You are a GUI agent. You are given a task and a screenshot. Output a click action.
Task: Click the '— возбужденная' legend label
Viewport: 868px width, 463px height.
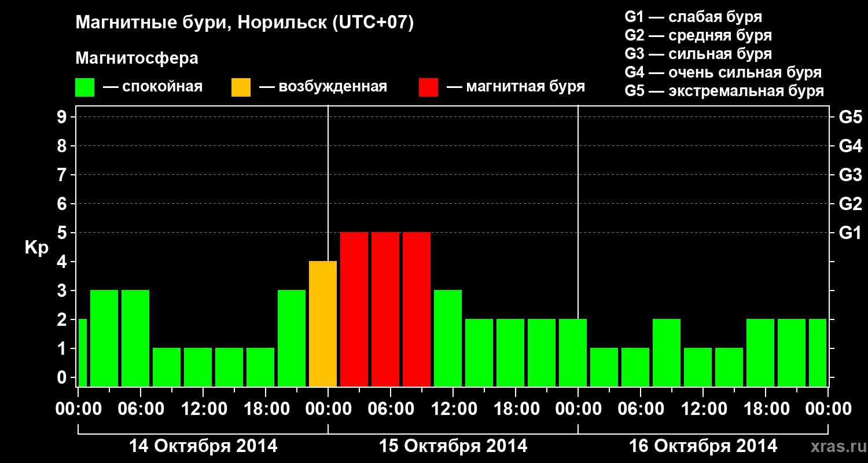323,87
